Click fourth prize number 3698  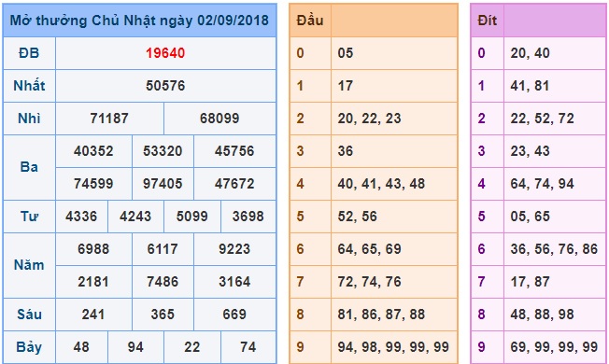click(x=248, y=217)
